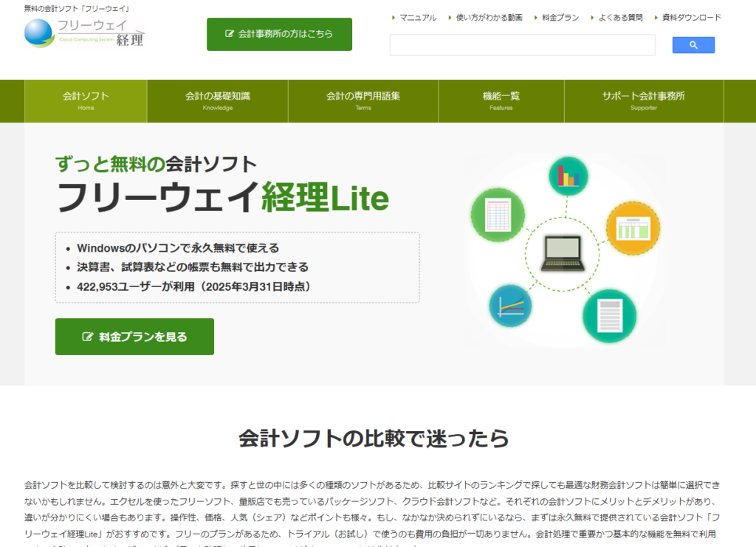
Task: Click the 会計ソフトの比較で迷ったら heading
Action: pos(374,438)
